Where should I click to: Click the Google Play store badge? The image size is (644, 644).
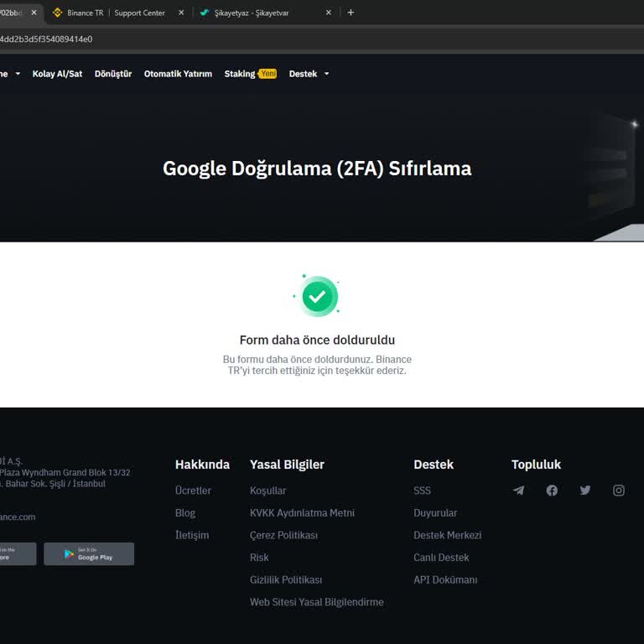pos(89,553)
